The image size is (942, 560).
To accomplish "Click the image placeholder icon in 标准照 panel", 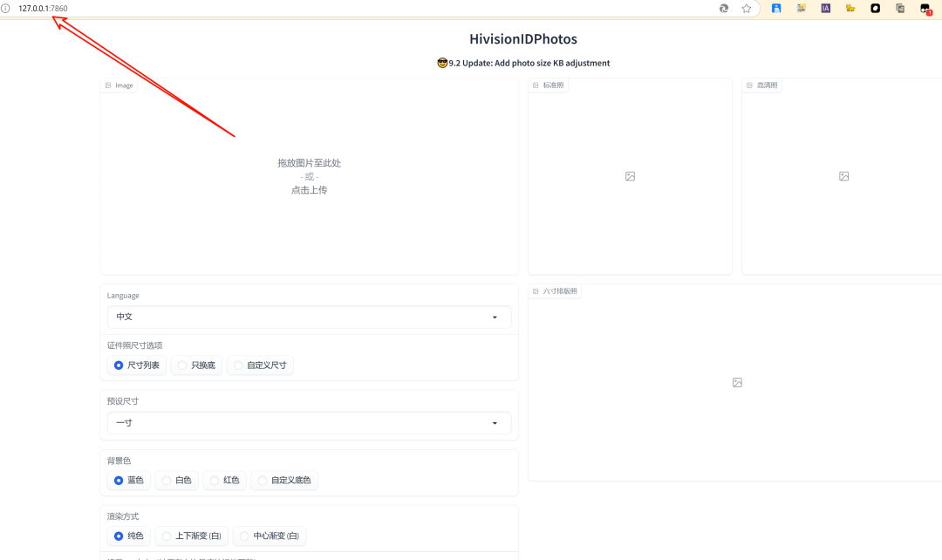I will (x=631, y=176).
